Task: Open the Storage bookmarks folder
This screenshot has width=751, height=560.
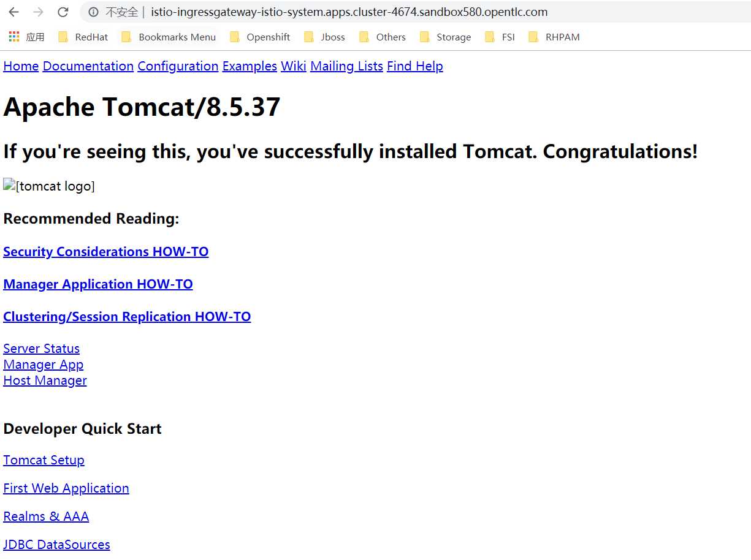Action: 445,37
